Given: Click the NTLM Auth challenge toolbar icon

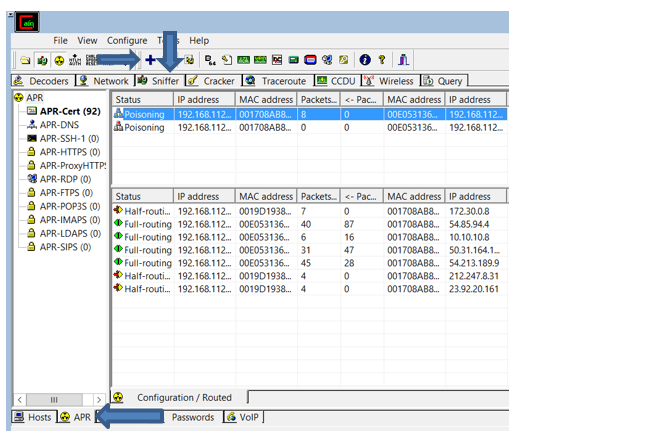Looking at the screenshot, I should pyautogui.click(x=76, y=61).
